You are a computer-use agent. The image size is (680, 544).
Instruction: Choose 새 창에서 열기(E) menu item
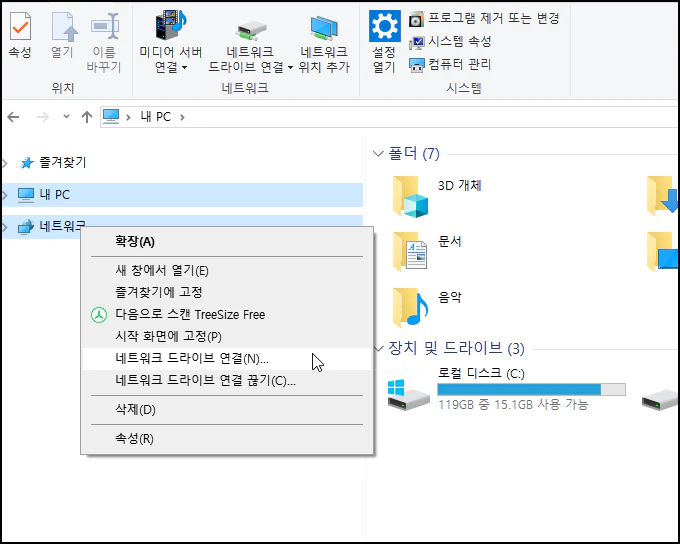[x=227, y=271]
